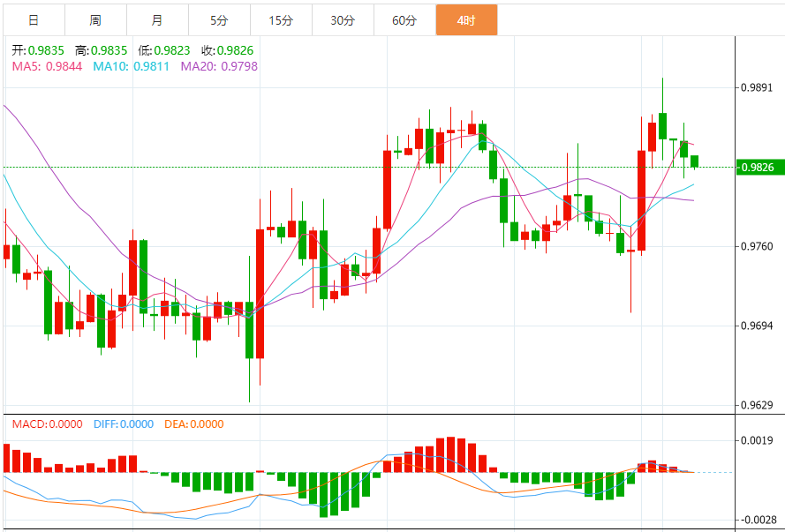Click the 0.0019 MACD axis label

(x=757, y=440)
